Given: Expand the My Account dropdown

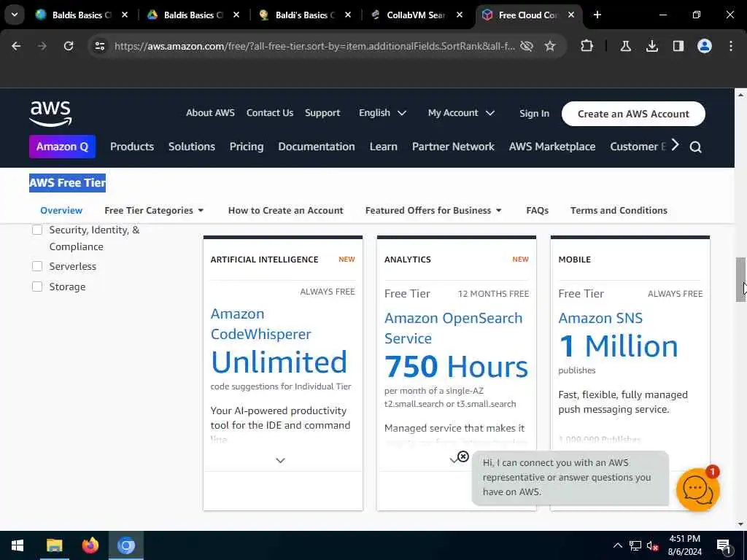Looking at the screenshot, I should [461, 113].
